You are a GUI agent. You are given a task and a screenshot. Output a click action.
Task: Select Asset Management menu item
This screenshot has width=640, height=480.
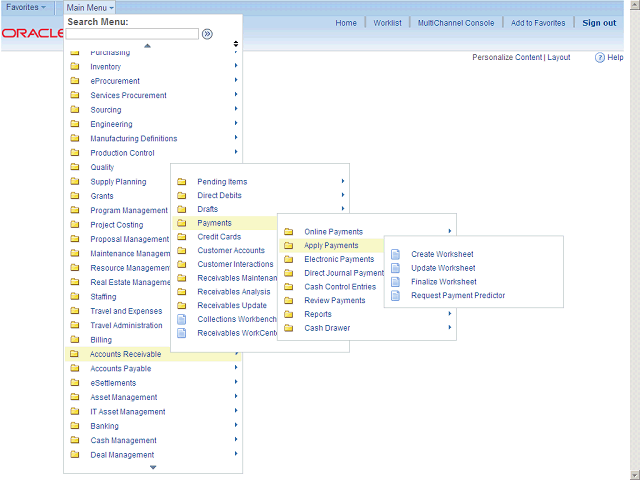coord(124,397)
